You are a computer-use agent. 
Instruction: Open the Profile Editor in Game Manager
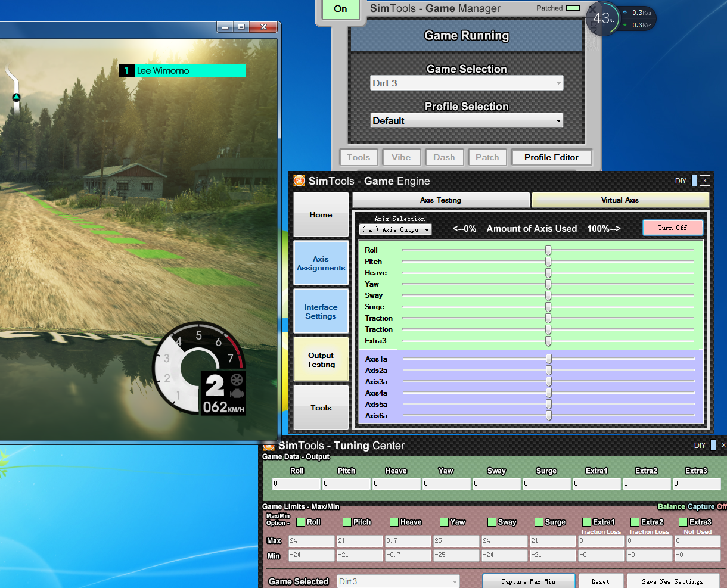551,157
